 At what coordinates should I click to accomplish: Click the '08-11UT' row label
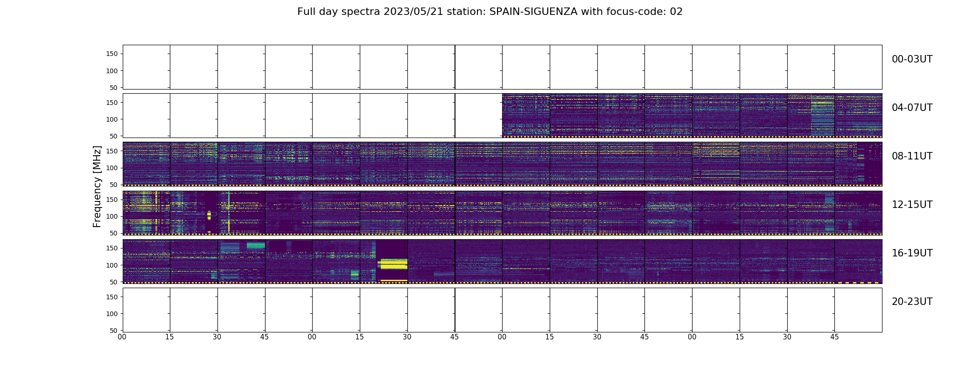coord(912,156)
